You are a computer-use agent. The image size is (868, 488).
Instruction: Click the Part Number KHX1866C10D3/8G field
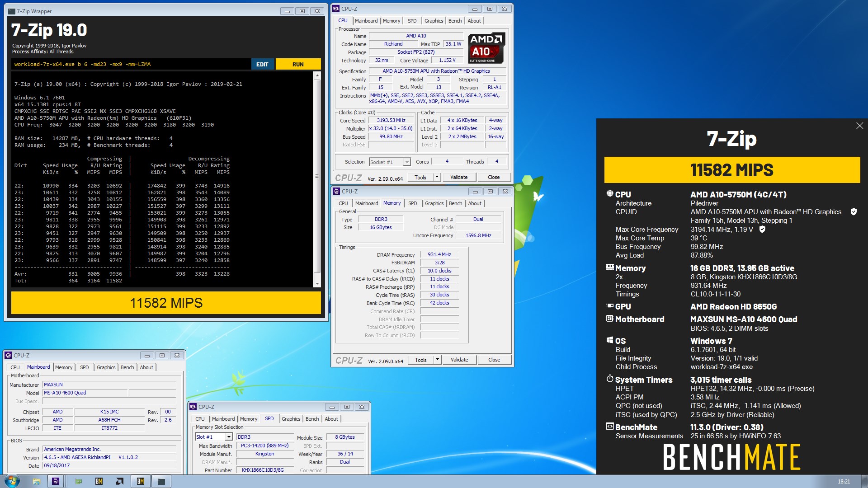click(265, 470)
